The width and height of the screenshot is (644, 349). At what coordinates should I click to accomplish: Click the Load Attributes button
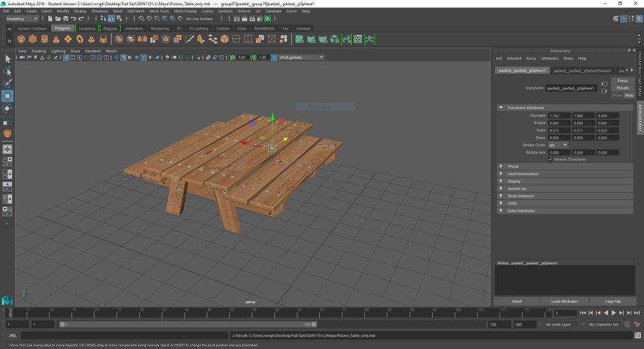pyautogui.click(x=564, y=301)
